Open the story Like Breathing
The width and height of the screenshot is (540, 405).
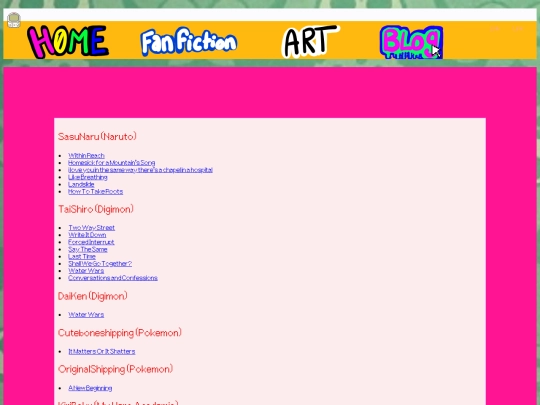(88, 177)
